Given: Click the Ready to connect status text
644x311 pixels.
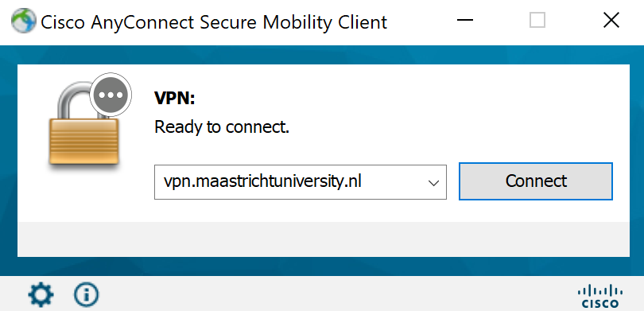Looking at the screenshot, I should [222, 127].
